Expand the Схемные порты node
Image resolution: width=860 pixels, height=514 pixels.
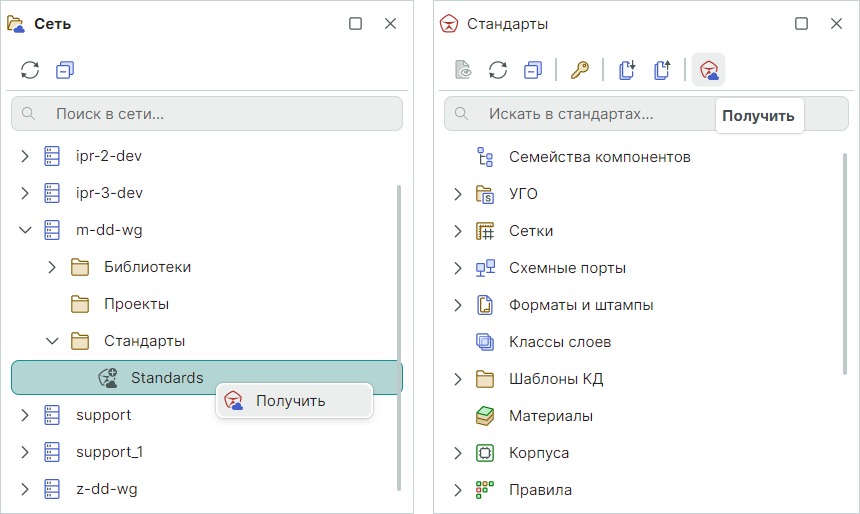click(x=458, y=268)
